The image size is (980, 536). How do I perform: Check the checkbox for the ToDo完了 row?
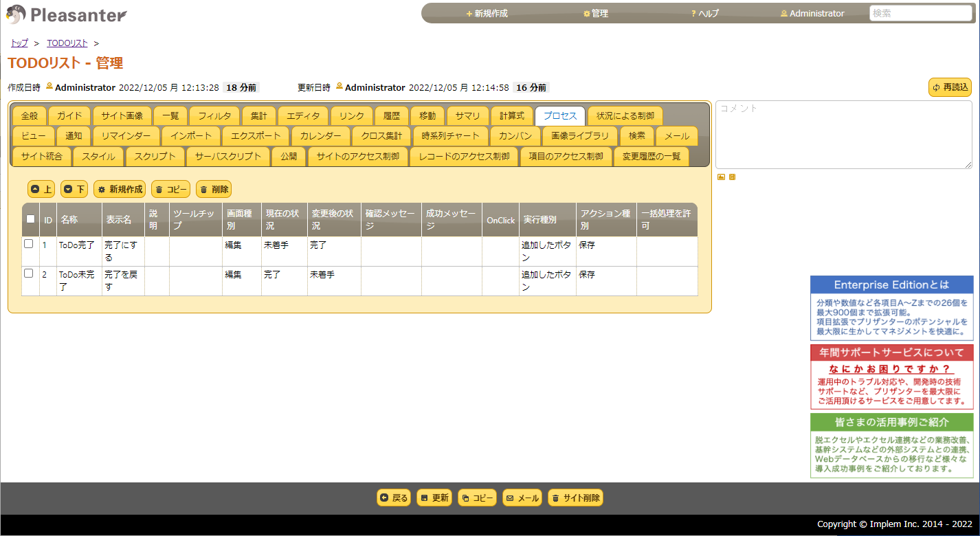(28, 243)
